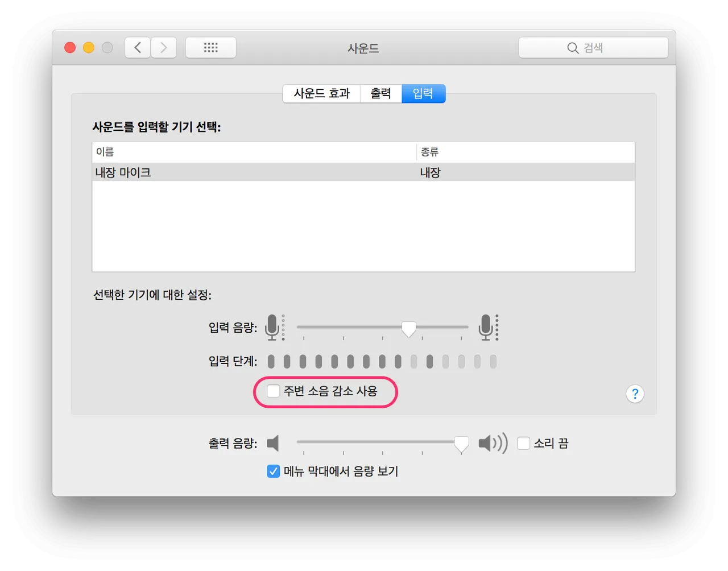The height and width of the screenshot is (571, 728).
Task: Click the 이름 column header
Action: [x=254, y=152]
